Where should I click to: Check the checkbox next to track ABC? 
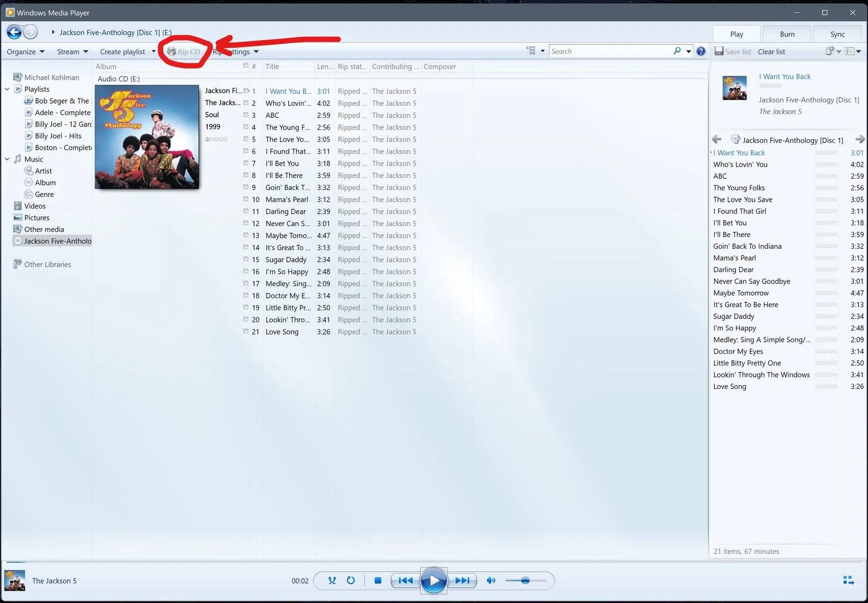246,115
